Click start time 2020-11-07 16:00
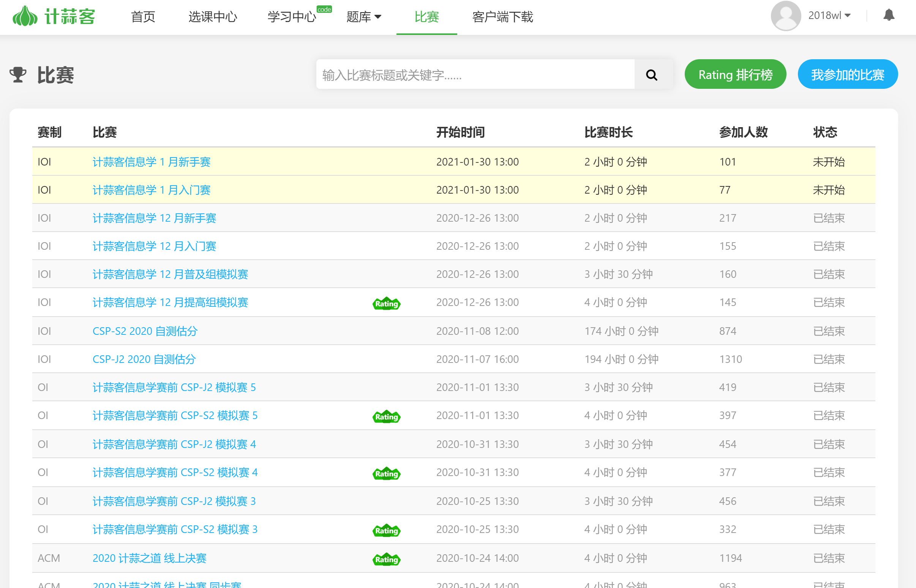 [x=477, y=359]
